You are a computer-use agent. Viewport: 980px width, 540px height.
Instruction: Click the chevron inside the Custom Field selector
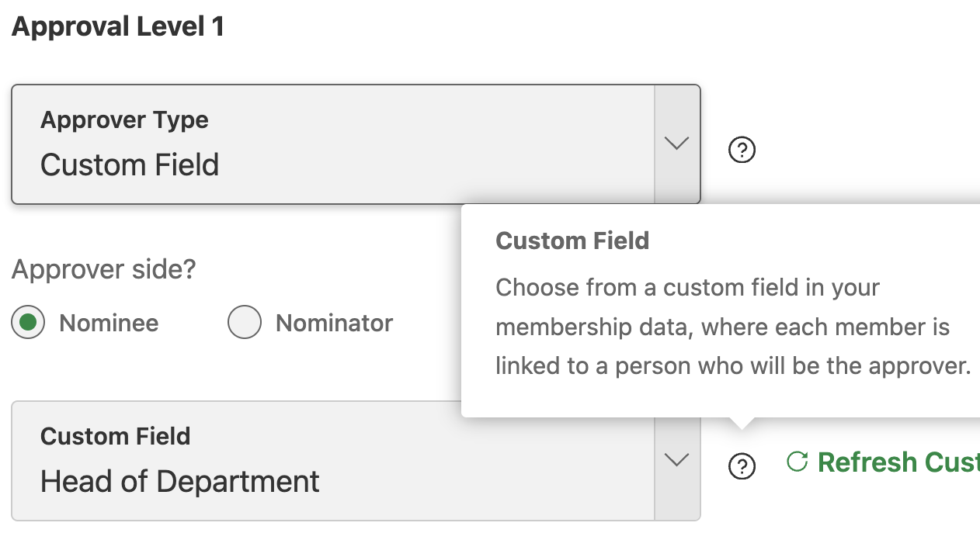coord(676,460)
